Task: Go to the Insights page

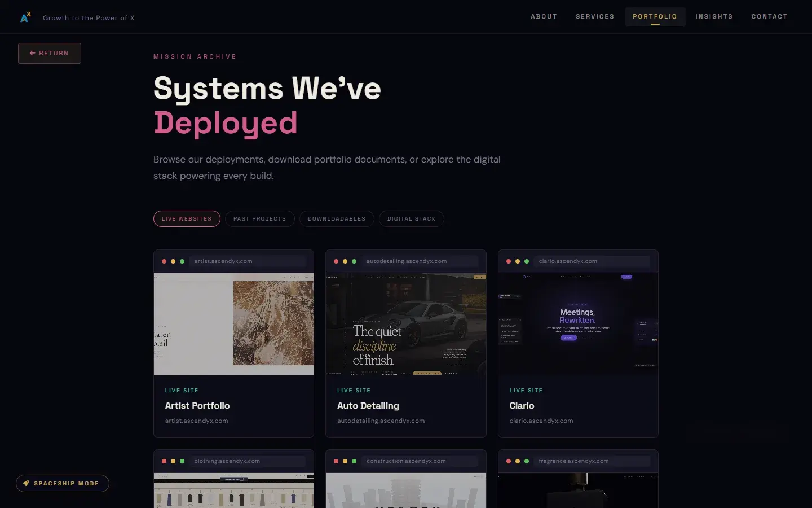Action: (x=714, y=16)
